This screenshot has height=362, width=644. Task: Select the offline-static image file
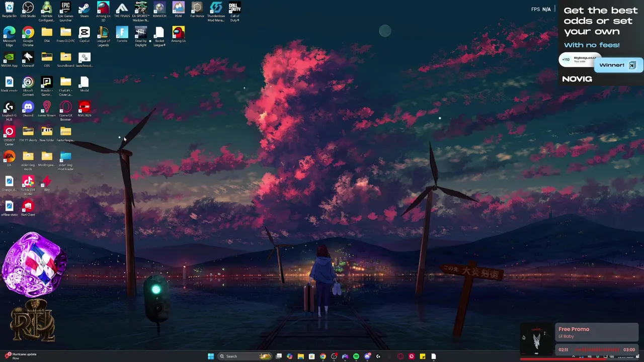[x=9, y=209]
